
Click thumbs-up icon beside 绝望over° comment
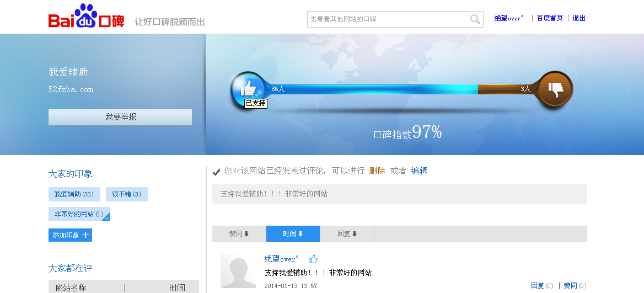[x=313, y=259]
